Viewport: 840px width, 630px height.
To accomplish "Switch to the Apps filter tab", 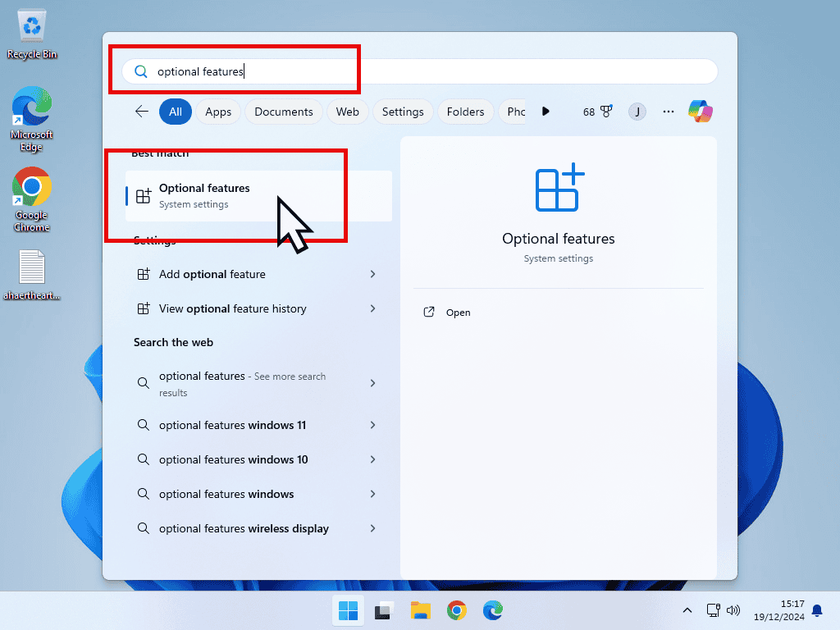I will click(x=218, y=112).
